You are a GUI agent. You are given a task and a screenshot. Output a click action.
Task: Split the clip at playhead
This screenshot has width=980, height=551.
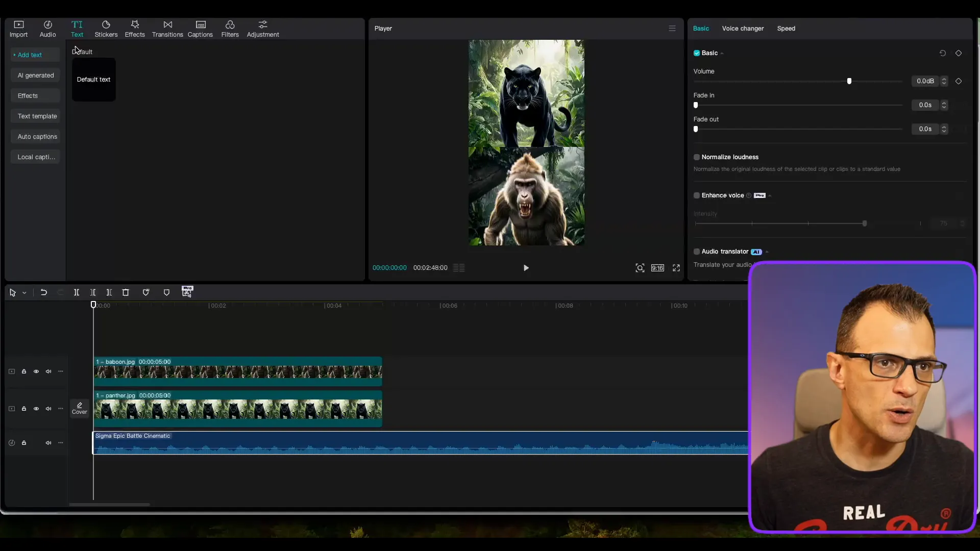point(77,292)
